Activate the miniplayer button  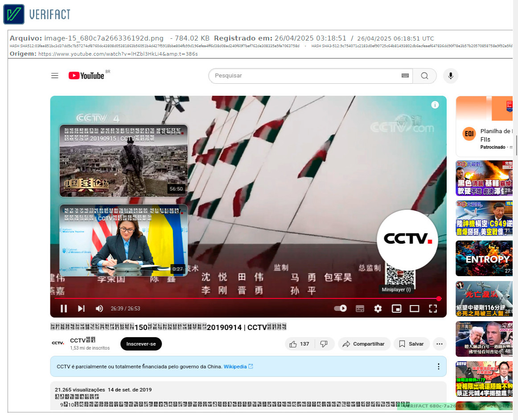point(396,308)
